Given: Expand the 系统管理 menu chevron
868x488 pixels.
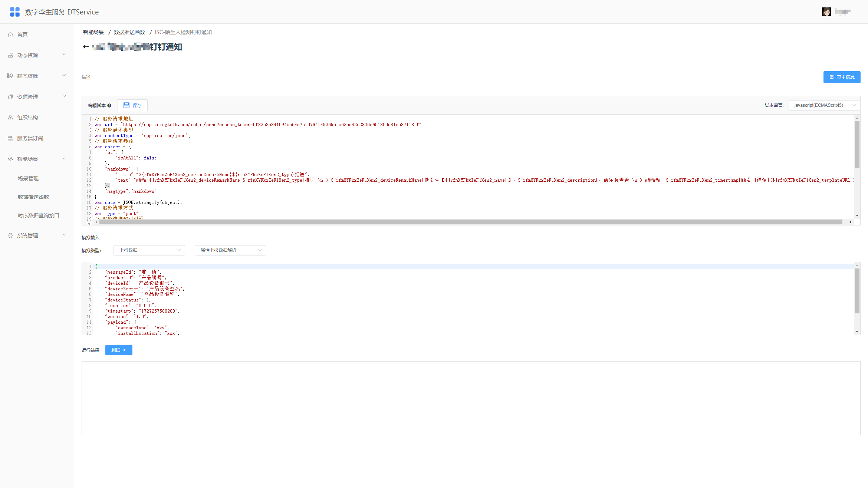Looking at the screenshot, I should (64, 235).
